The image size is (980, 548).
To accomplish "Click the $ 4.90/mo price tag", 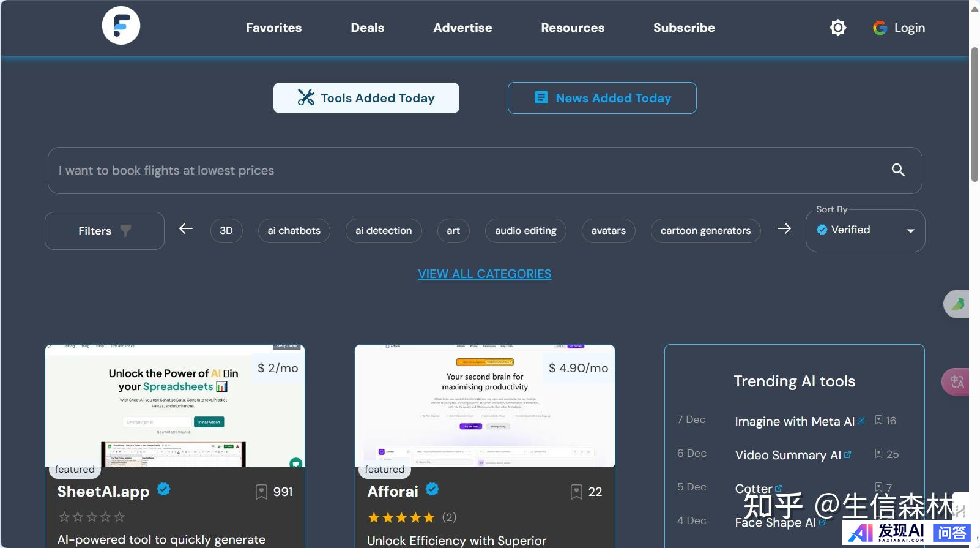I will point(578,368).
